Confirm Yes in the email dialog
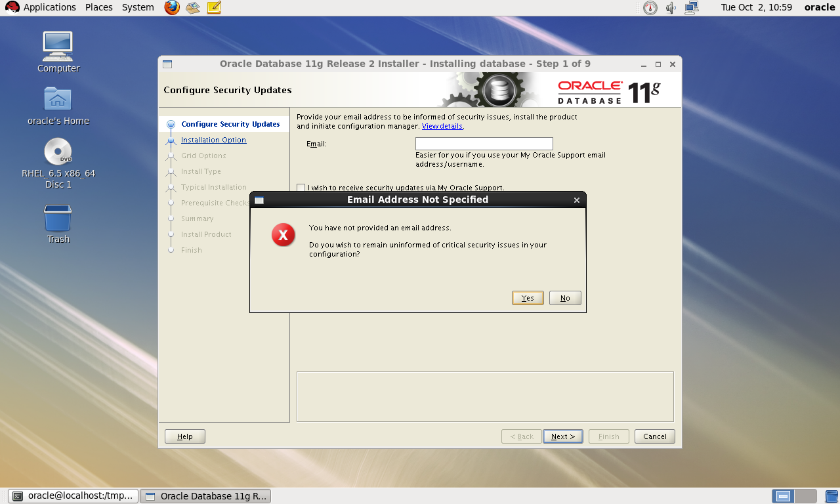The image size is (840, 504). coord(528,298)
